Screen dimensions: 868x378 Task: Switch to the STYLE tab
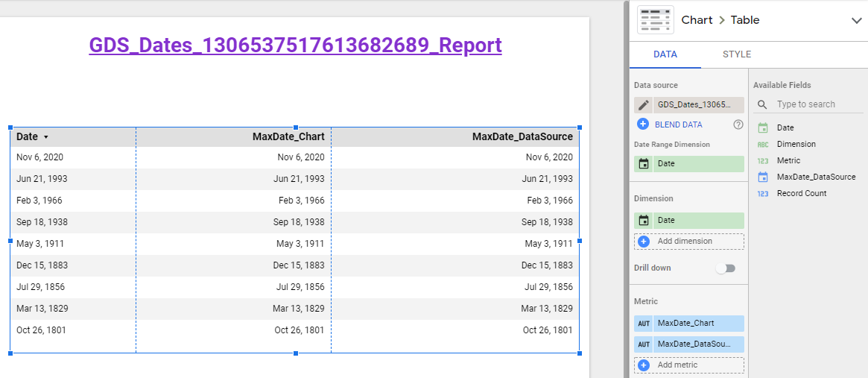click(x=737, y=54)
